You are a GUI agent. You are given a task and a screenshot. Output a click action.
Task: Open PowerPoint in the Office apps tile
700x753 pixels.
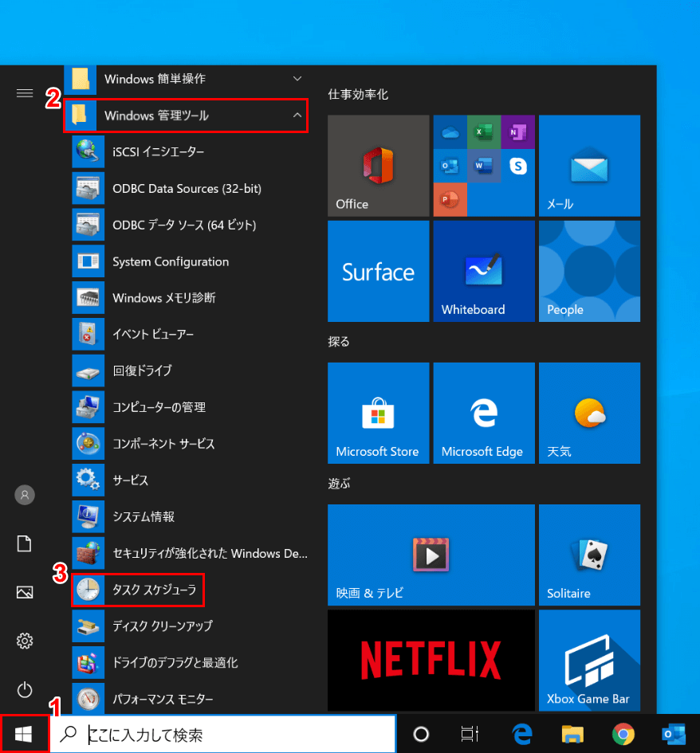[x=450, y=199]
